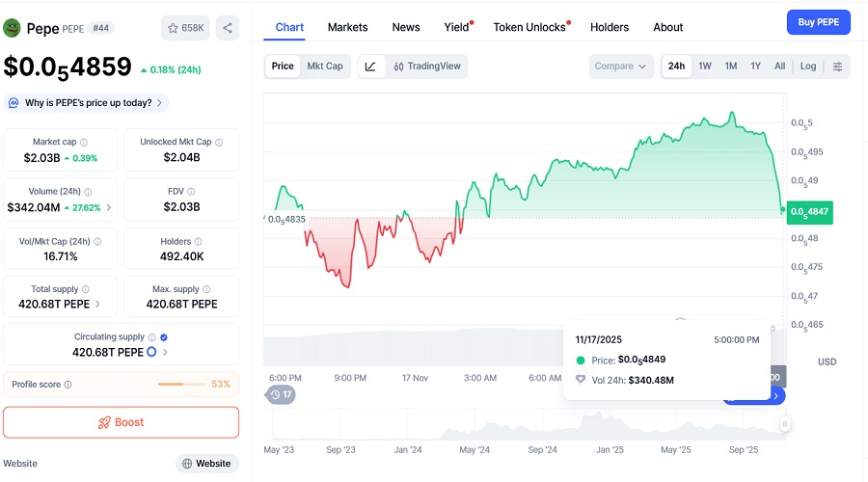The image size is (868, 482).
Task: Click the Profile score progress bar
Action: (x=181, y=385)
